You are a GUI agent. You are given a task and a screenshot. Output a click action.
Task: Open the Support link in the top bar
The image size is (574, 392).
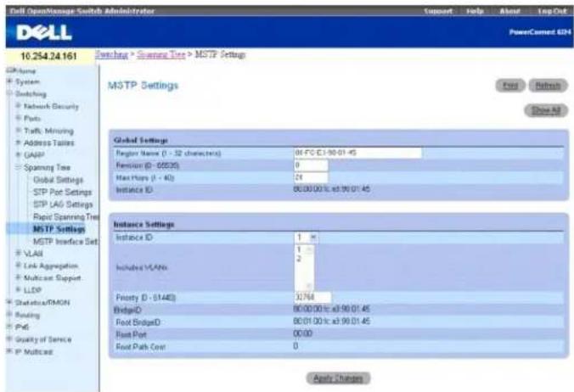coord(438,11)
